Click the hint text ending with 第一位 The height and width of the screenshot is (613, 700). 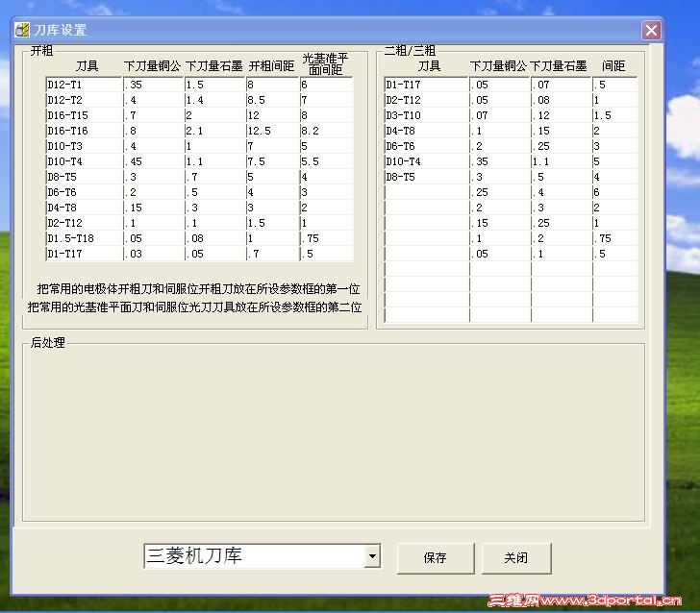tap(198, 289)
